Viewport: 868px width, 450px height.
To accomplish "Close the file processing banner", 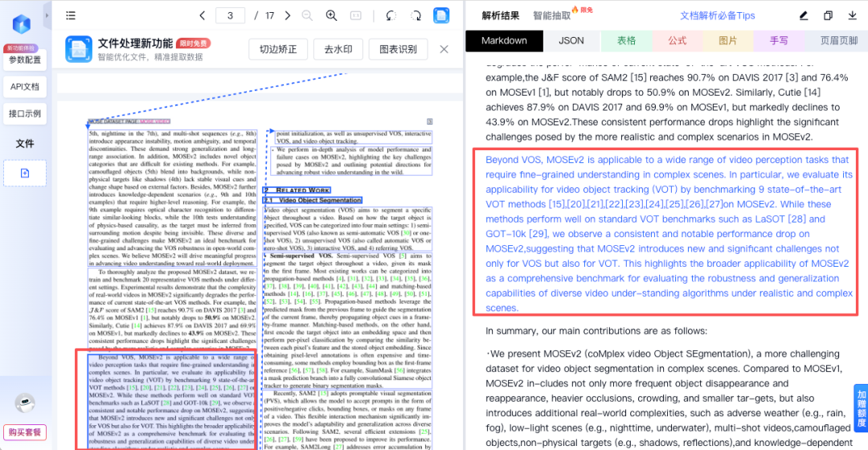I will point(444,49).
